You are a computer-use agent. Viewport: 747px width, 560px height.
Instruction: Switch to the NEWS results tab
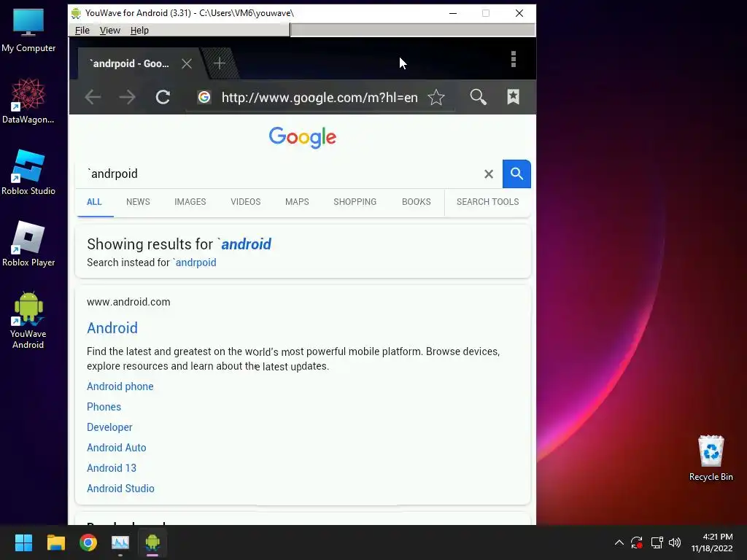pyautogui.click(x=138, y=202)
